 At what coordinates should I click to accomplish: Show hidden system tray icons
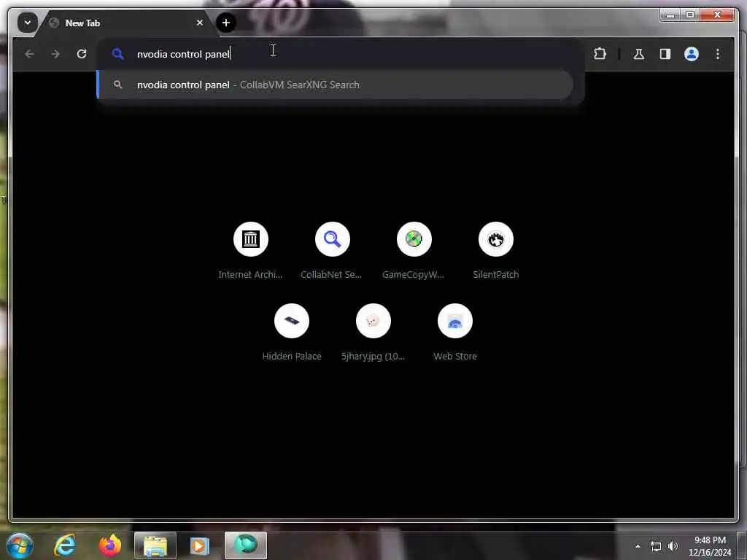(638, 546)
